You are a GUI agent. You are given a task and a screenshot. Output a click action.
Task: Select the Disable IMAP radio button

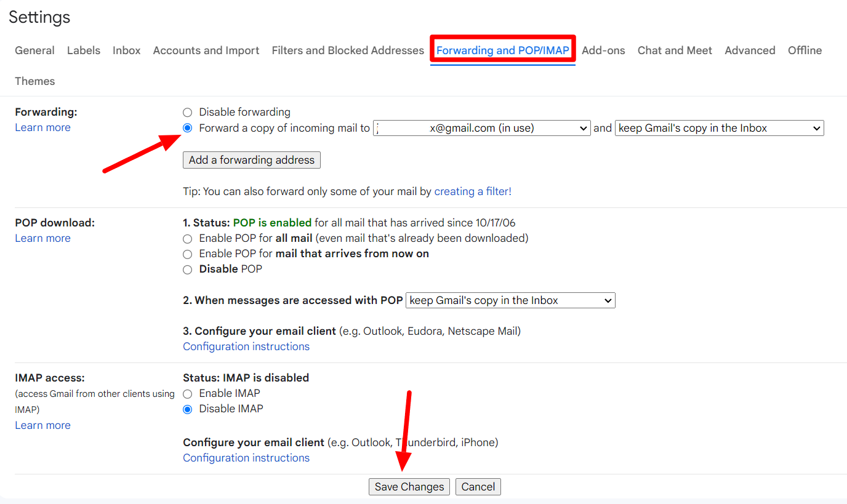pyautogui.click(x=188, y=409)
